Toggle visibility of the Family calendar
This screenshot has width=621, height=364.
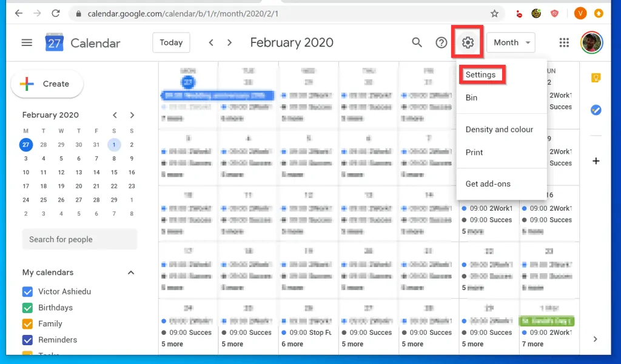pyautogui.click(x=27, y=323)
